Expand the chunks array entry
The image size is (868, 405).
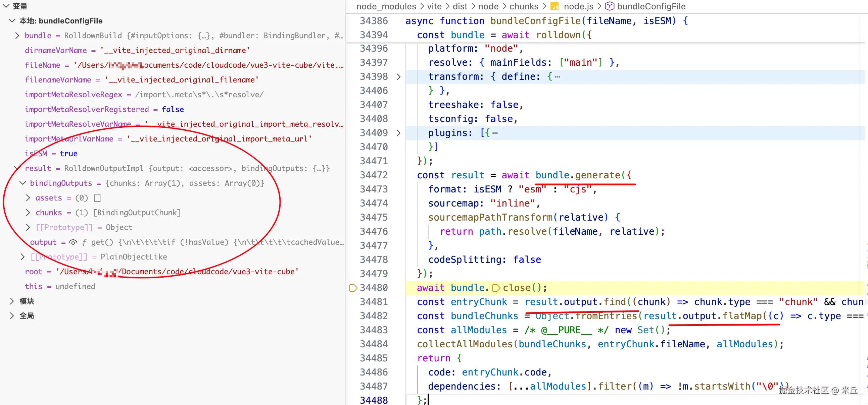click(x=28, y=213)
